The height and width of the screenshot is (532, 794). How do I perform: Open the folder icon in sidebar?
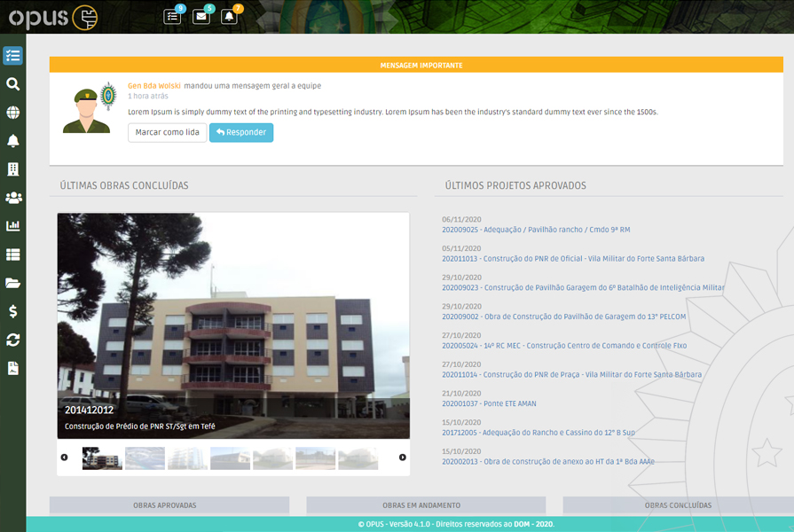[x=12, y=283]
